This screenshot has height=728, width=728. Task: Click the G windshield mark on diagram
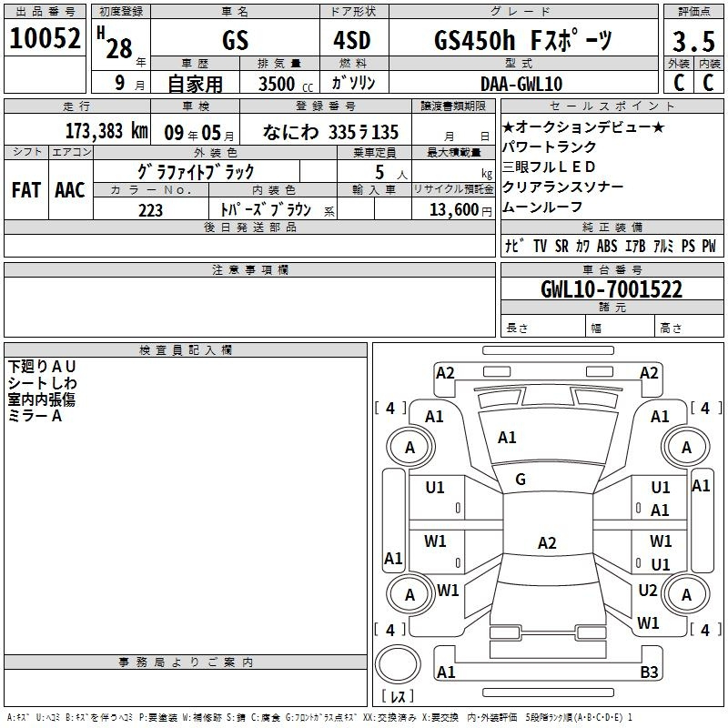coord(521,480)
